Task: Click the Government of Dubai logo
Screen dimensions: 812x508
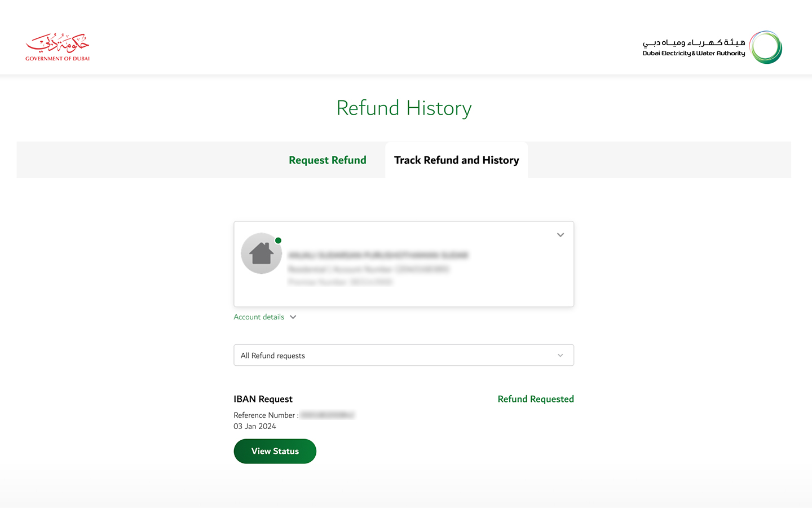Action: (57, 46)
